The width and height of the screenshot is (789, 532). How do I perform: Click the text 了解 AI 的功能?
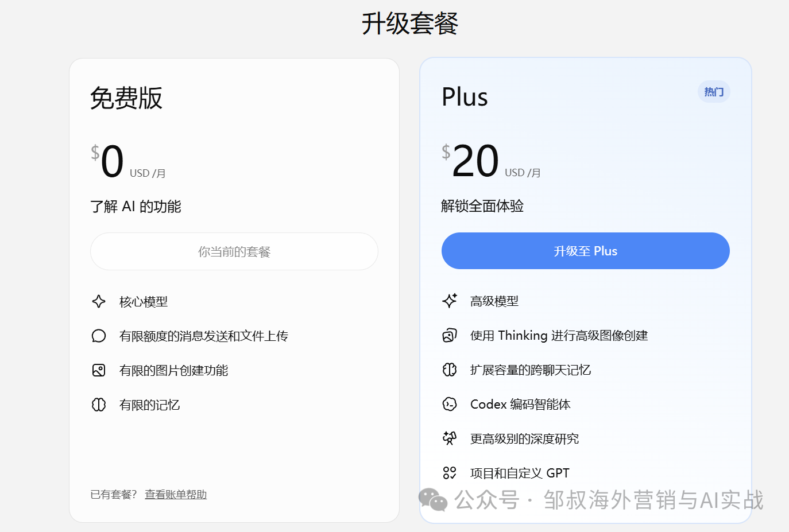pyautogui.click(x=136, y=207)
